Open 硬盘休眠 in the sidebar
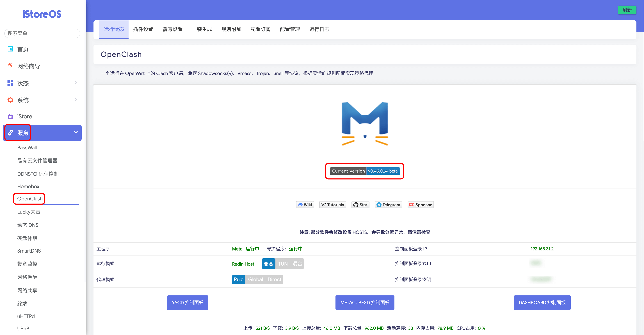The height and width of the screenshot is (335, 644). [x=27, y=238]
